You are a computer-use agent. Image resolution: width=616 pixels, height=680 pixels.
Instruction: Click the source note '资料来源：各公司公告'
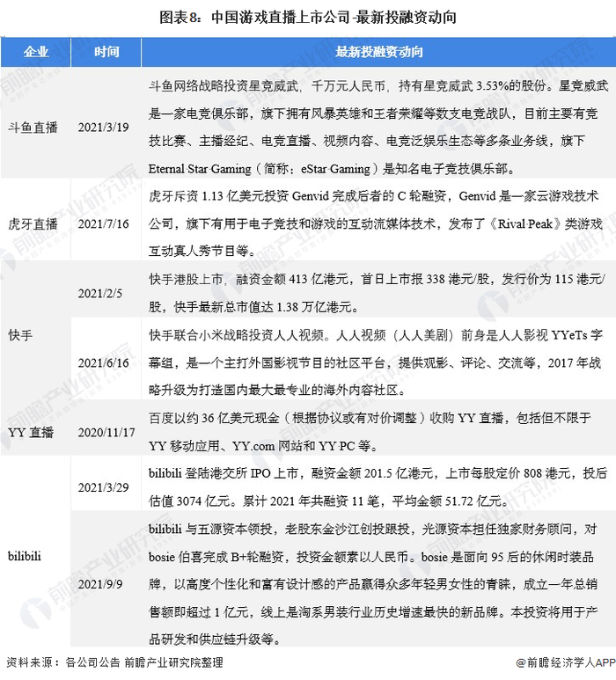click(x=63, y=662)
